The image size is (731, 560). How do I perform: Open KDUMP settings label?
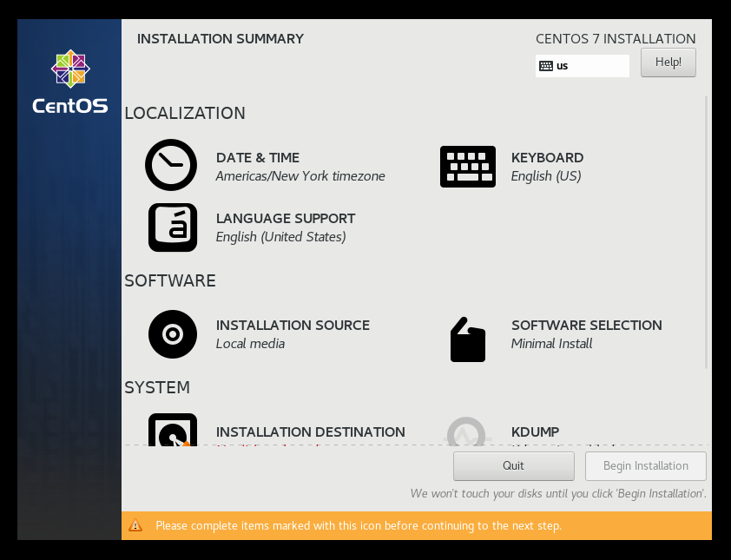click(x=535, y=432)
